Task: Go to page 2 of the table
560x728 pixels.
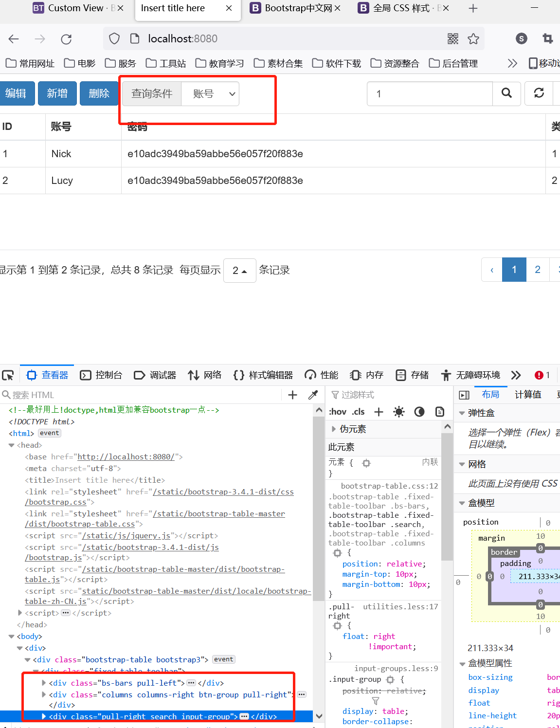Action: click(538, 270)
